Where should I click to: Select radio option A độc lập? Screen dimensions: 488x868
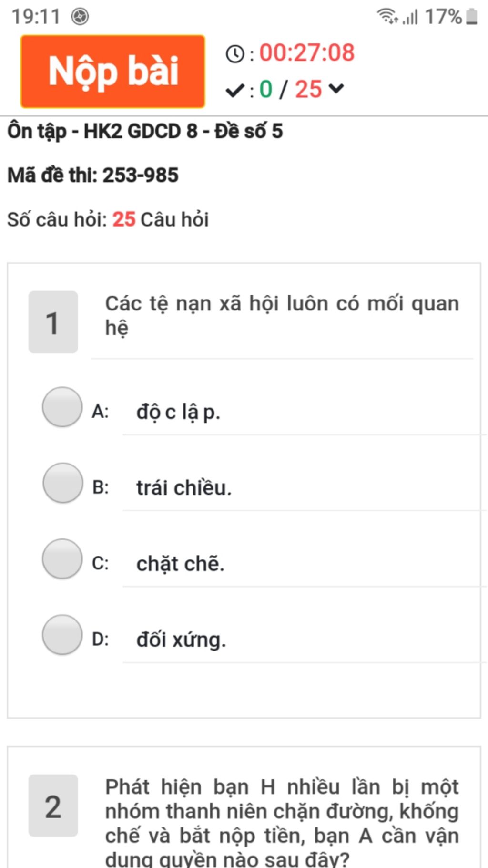(62, 407)
